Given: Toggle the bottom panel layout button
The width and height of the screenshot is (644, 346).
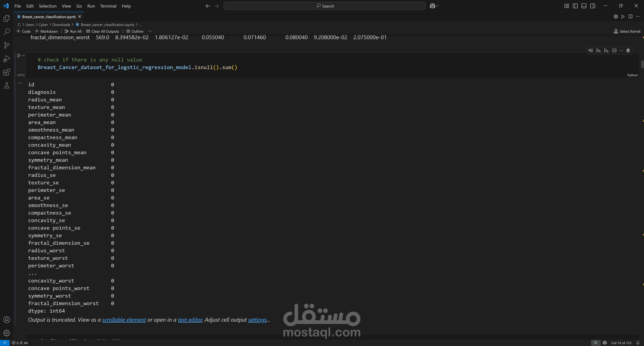Looking at the screenshot, I should pyautogui.click(x=584, y=6).
